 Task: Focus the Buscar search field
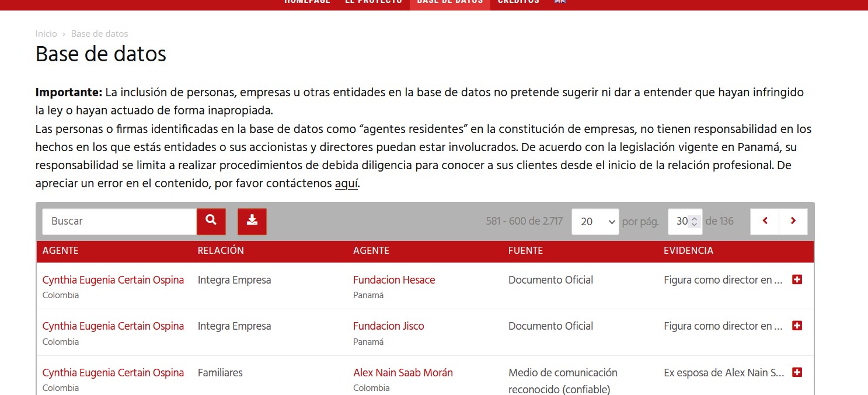click(x=119, y=222)
